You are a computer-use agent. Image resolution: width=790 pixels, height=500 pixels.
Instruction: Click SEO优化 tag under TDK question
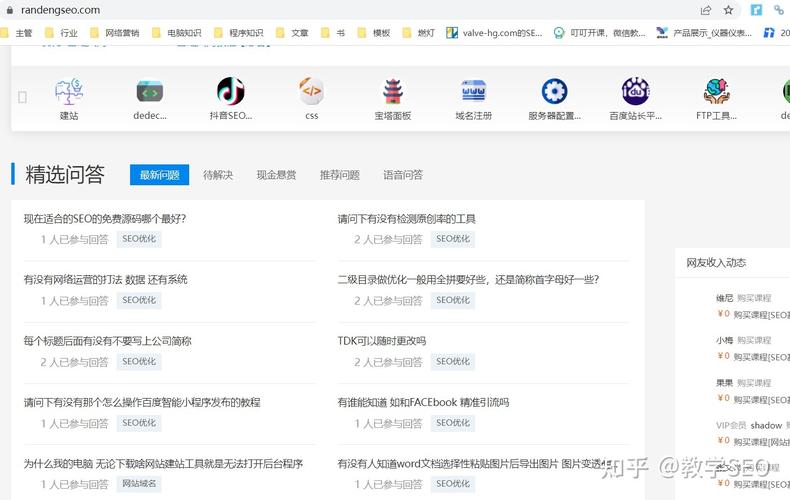pos(452,361)
